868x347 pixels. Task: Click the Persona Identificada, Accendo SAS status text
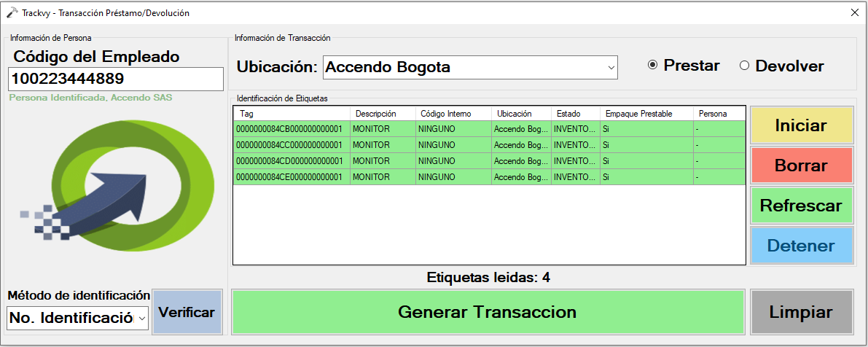[91, 98]
